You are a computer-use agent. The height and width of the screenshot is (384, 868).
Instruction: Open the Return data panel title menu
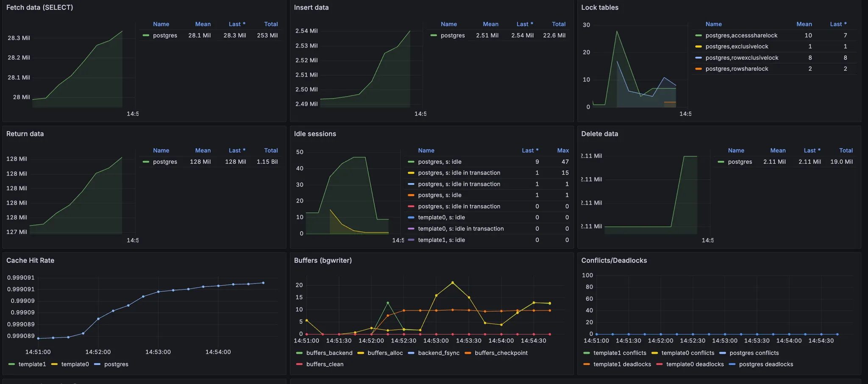coord(25,134)
